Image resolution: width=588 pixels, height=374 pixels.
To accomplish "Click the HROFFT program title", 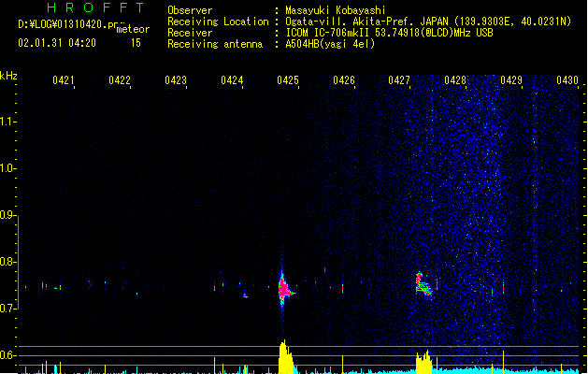I will click(95, 7).
